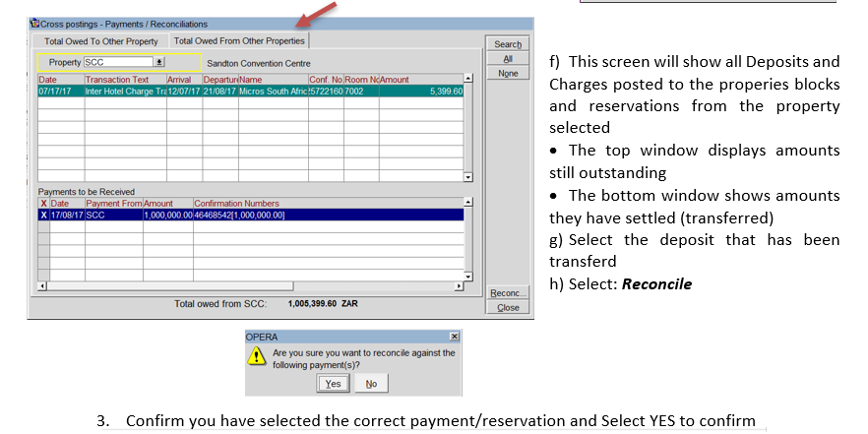Click the horizontal scrollbar thumb
The image size is (868, 434).
point(169,286)
